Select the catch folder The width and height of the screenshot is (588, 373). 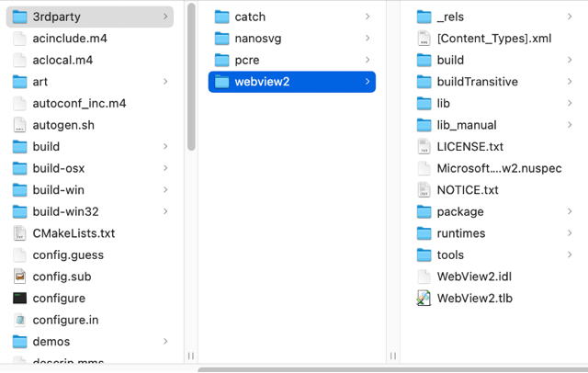[250, 17]
